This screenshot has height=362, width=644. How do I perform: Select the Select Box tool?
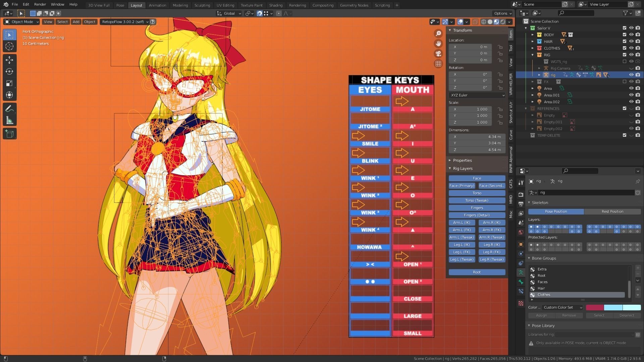coord(9,35)
